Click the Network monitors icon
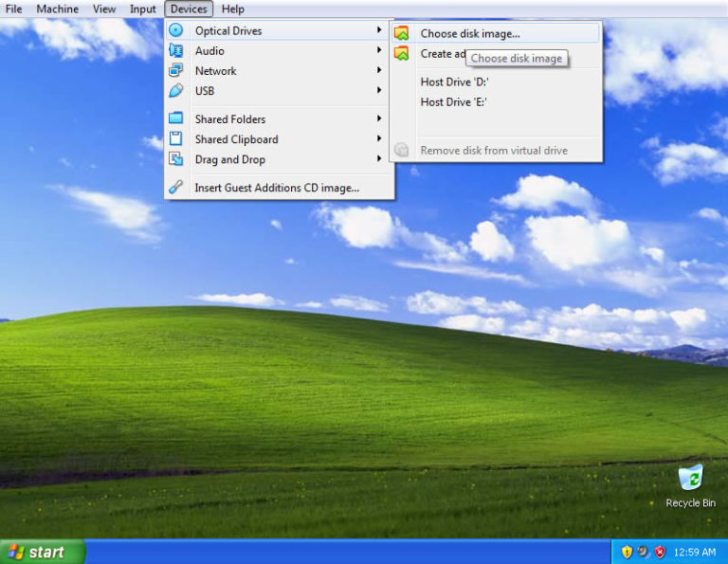This screenshot has height=564, width=728. click(175, 70)
